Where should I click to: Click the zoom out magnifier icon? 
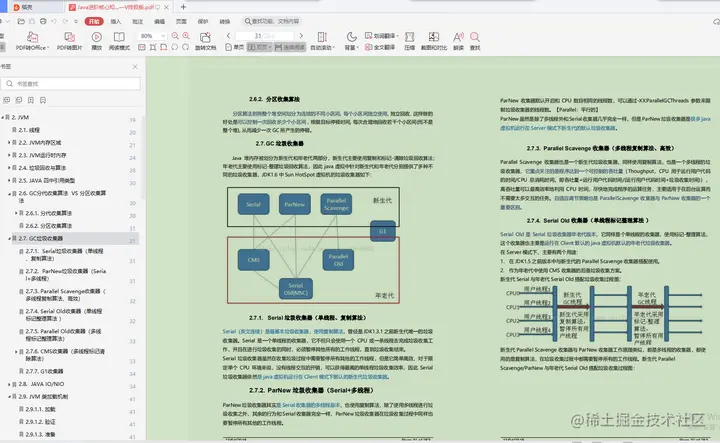click(175, 35)
